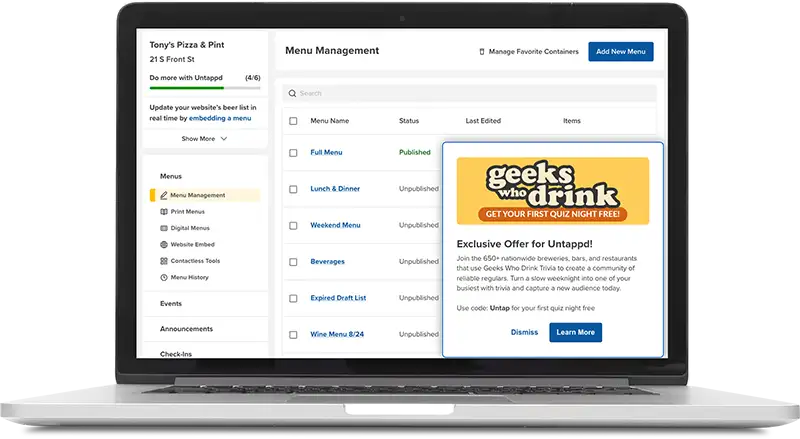Open the Lunch & Dinner menu link
Image resolution: width=800 pixels, height=439 pixels.
(335, 189)
